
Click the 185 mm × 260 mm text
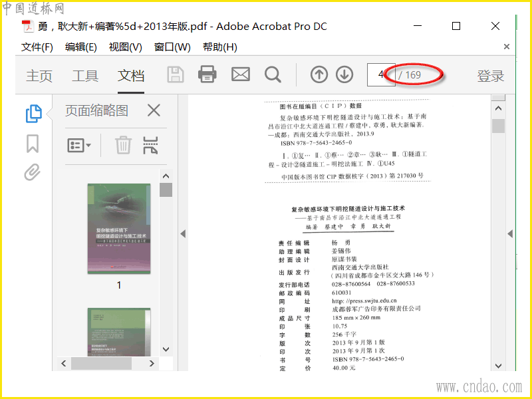pyautogui.click(x=356, y=318)
